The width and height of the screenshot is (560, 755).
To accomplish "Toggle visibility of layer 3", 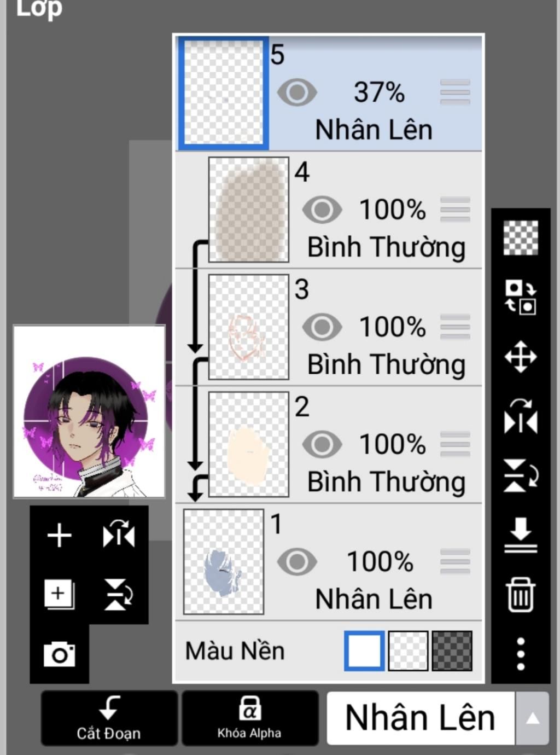I will [322, 327].
